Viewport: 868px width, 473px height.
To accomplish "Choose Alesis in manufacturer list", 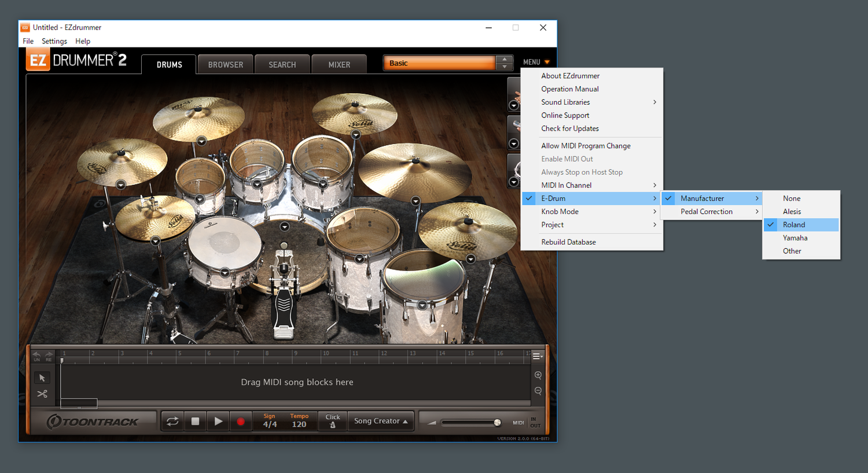I will [x=792, y=212].
